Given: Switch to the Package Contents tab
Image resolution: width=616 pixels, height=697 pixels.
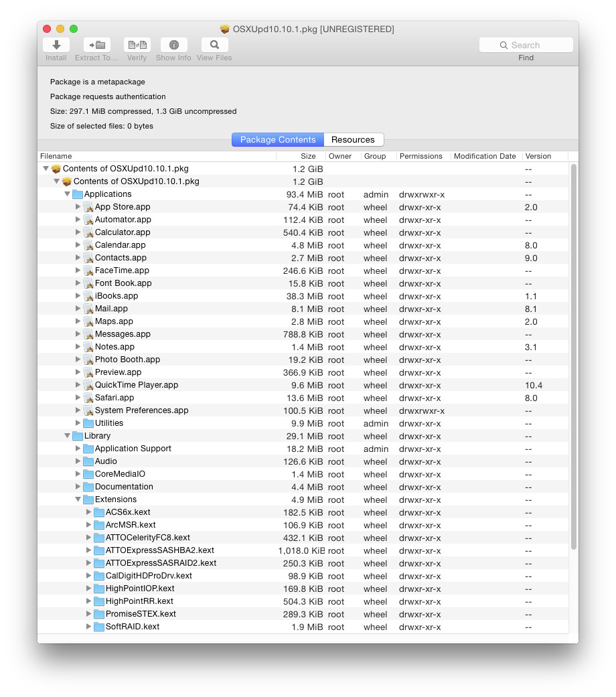Looking at the screenshot, I should [279, 139].
